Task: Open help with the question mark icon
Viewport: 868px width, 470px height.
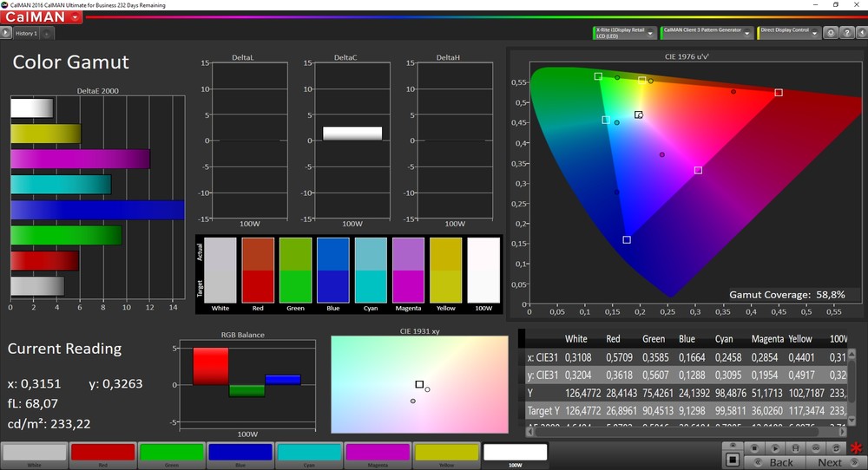Action: (x=846, y=33)
